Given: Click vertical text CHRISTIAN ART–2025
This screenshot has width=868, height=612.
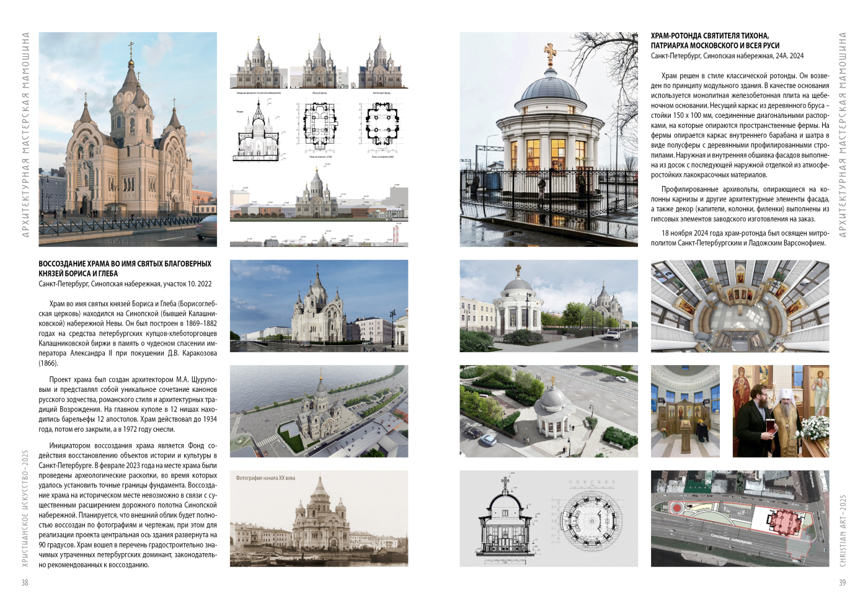Looking at the screenshot, I should [843, 530].
